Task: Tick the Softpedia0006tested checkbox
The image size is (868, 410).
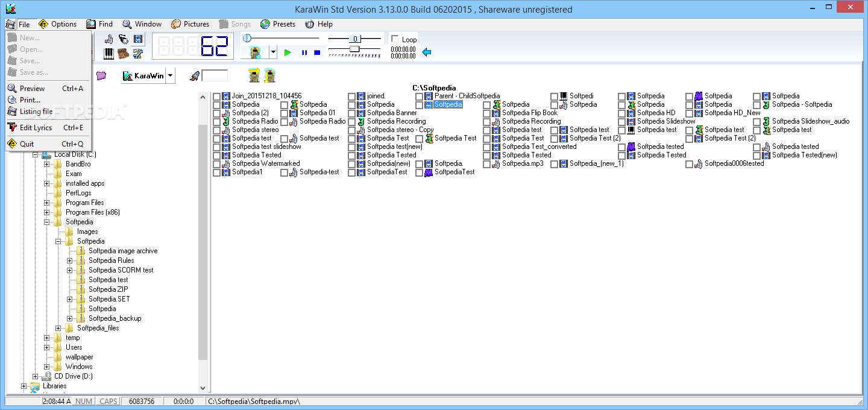Action: (689, 163)
